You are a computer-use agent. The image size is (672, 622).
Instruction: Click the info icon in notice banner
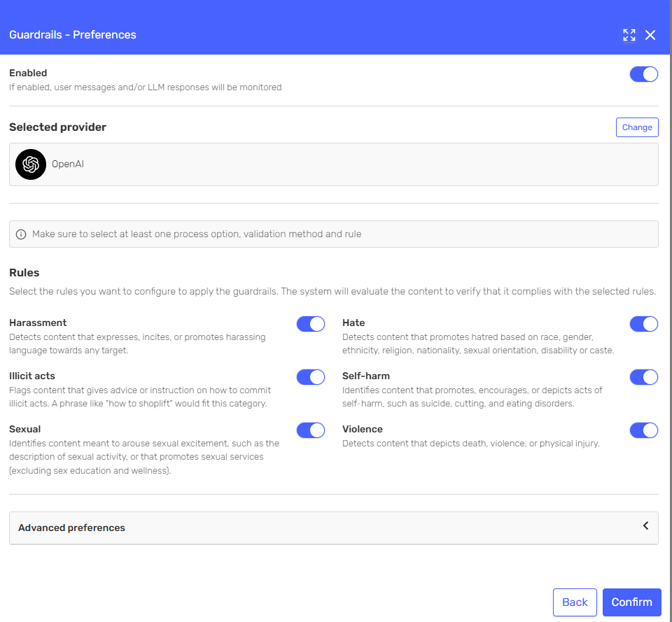pyautogui.click(x=21, y=234)
